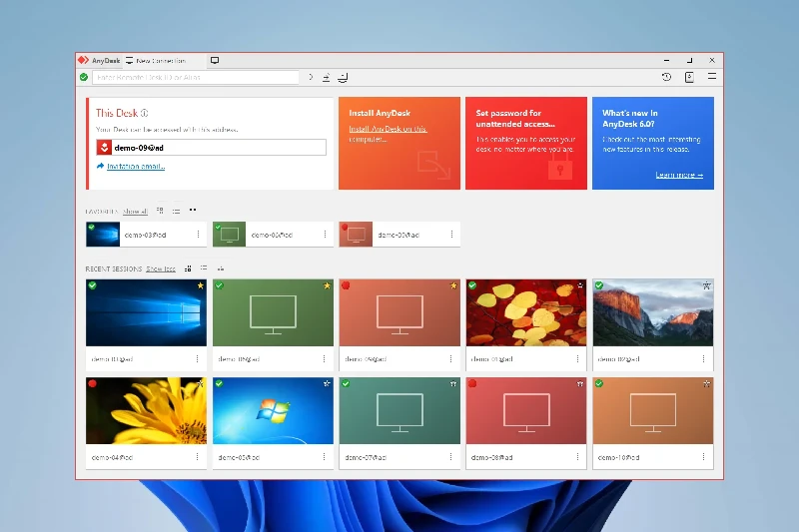This screenshot has width=799, height=532.
Task: Open three-dot menu for demo-07 session
Action: click(x=450, y=457)
